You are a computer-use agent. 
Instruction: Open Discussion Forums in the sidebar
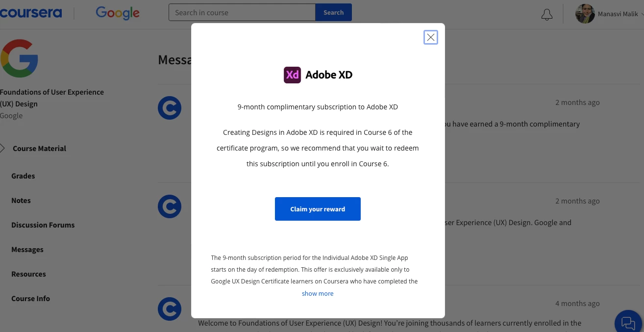(x=43, y=225)
